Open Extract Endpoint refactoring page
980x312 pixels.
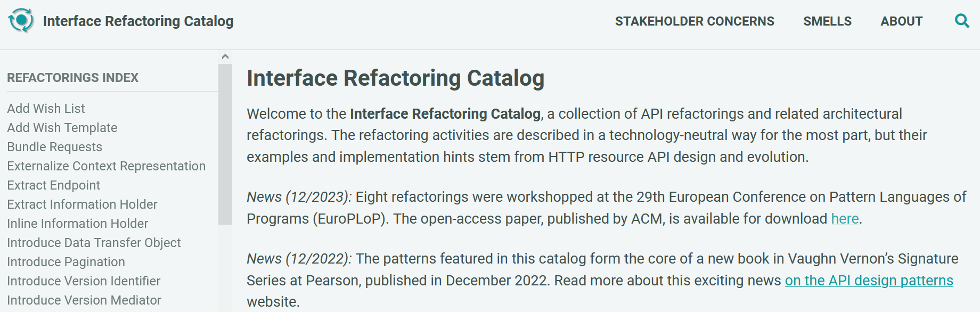point(54,185)
